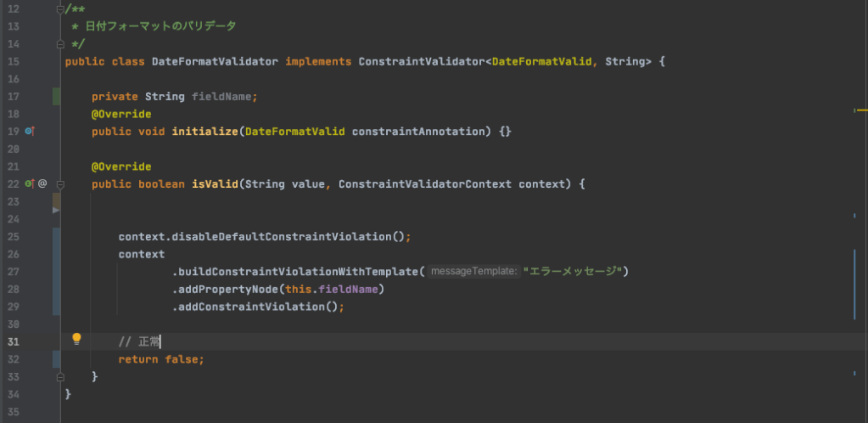Click the long blue stripe on the right scrollbar
868x423 pixels.
click(854, 285)
